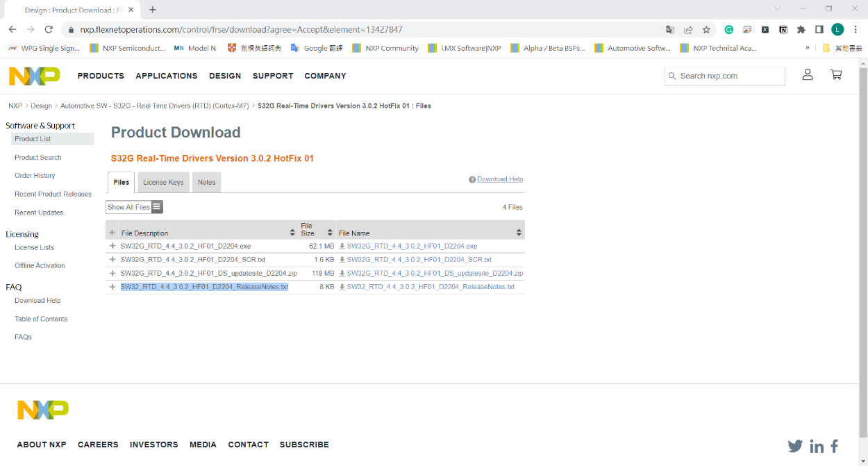Click the download icon for SW32G_RTD_4.4_3.0.2_HF01_D2204.exe
Screen dimensions: 868x466
pyautogui.click(x=342, y=247)
